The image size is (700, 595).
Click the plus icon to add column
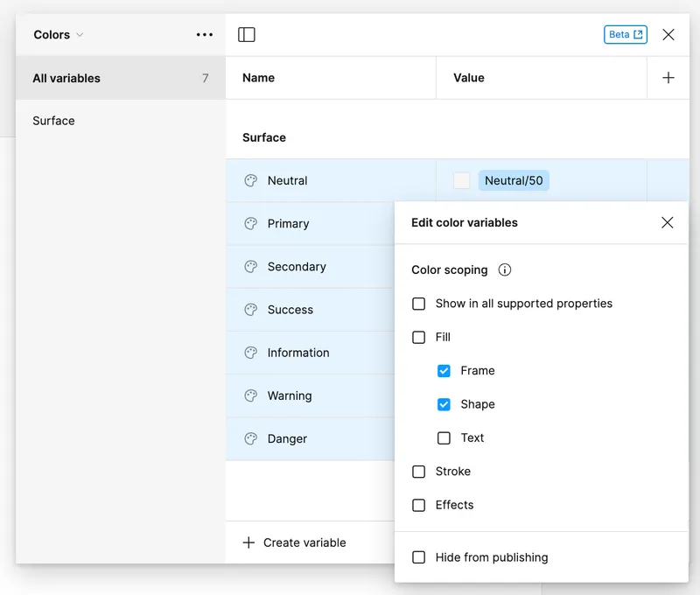coord(668,78)
